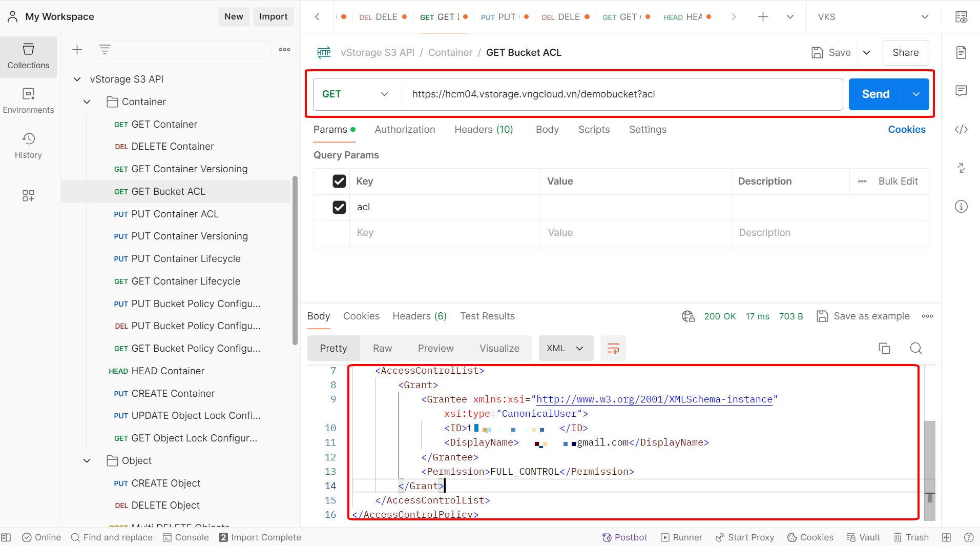The width and height of the screenshot is (980, 545).
Task: Toggle the select-all params checkbox in header
Action: 339,181
